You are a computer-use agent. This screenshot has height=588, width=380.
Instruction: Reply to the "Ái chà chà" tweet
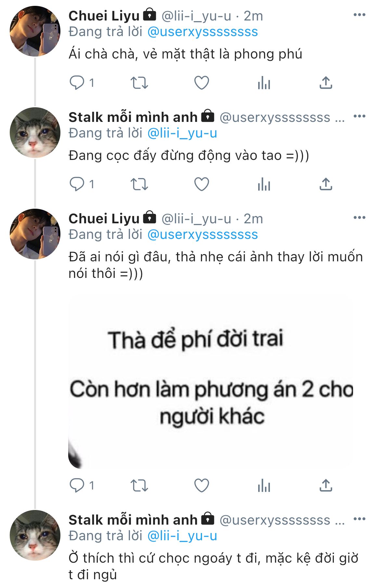[77, 83]
